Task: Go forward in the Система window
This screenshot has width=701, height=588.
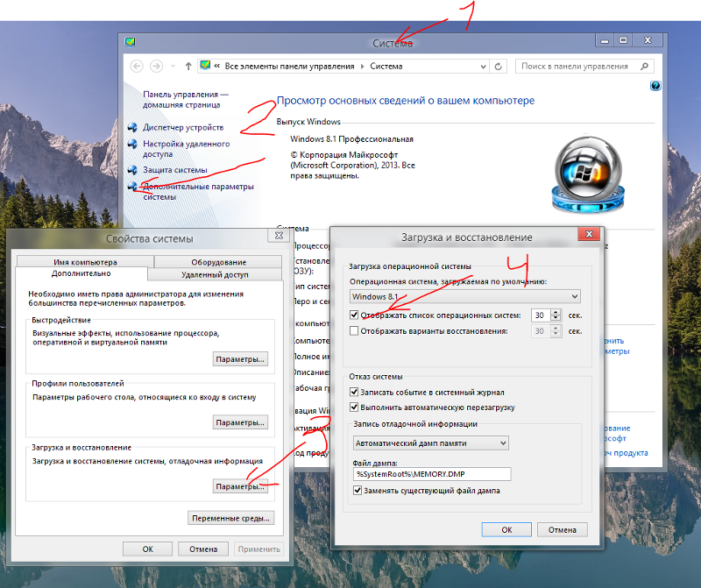Action: tap(156, 67)
